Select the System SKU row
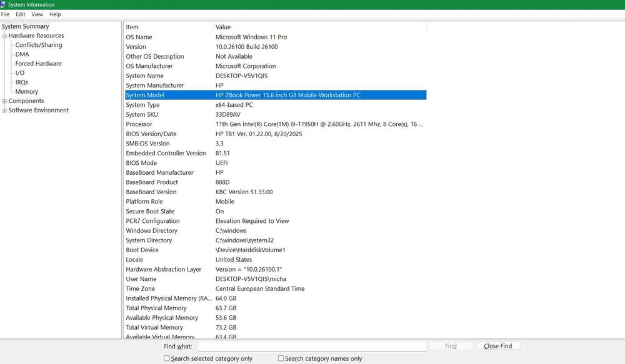 [x=276, y=115]
